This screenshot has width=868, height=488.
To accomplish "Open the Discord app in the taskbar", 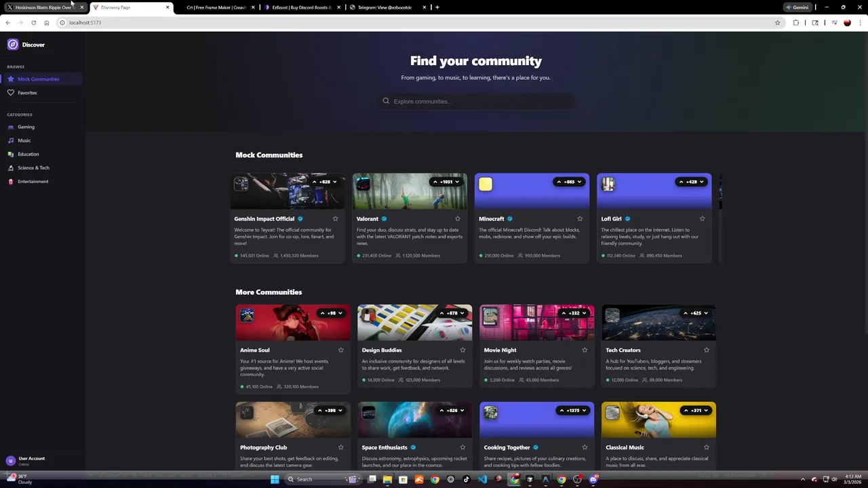I will [593, 479].
